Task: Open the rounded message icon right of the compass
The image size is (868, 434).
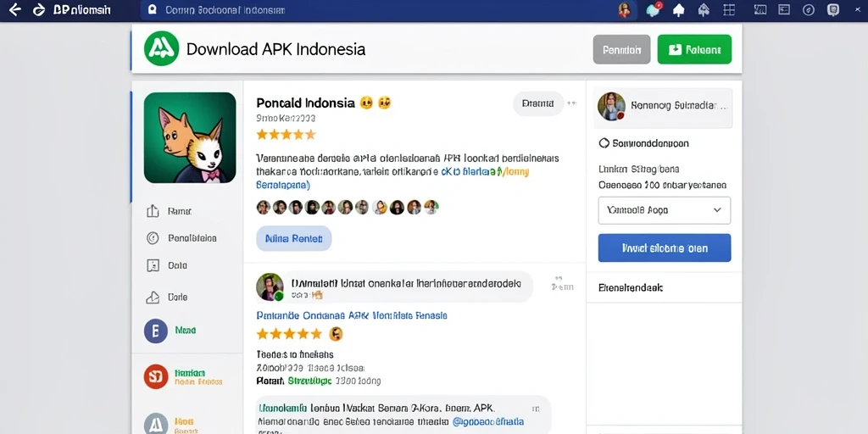Action: pos(832,10)
